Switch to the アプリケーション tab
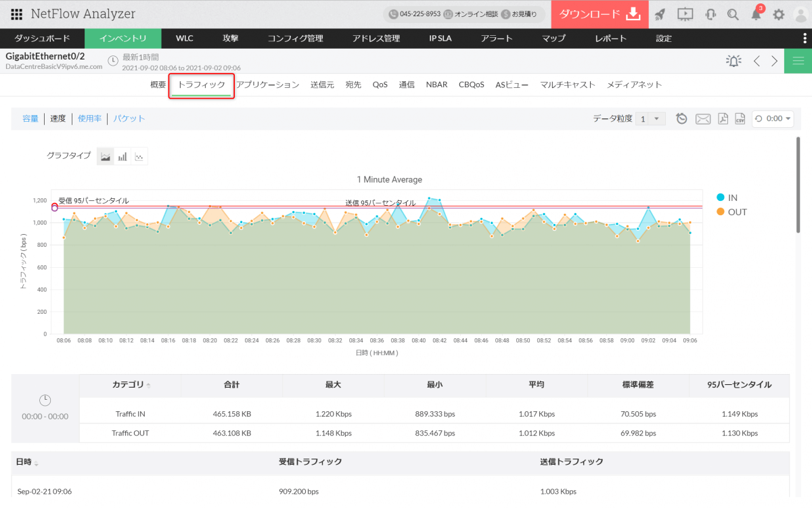Screen dimensions: 812x508 (267, 85)
